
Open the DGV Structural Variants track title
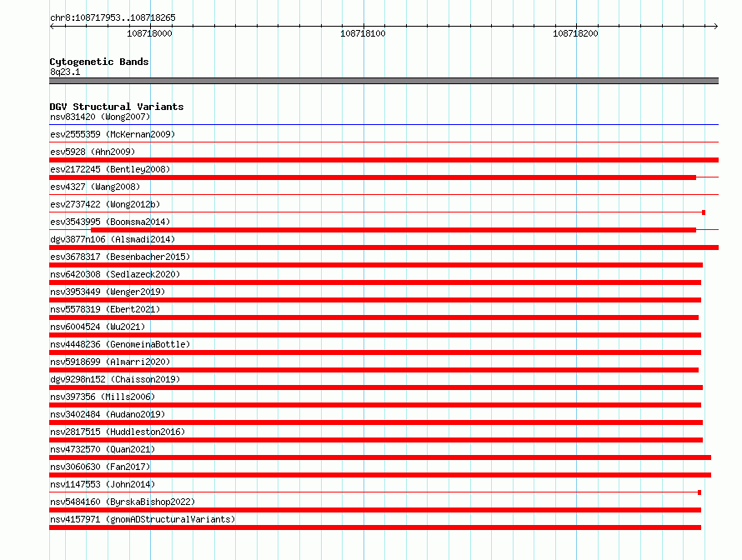point(117,107)
